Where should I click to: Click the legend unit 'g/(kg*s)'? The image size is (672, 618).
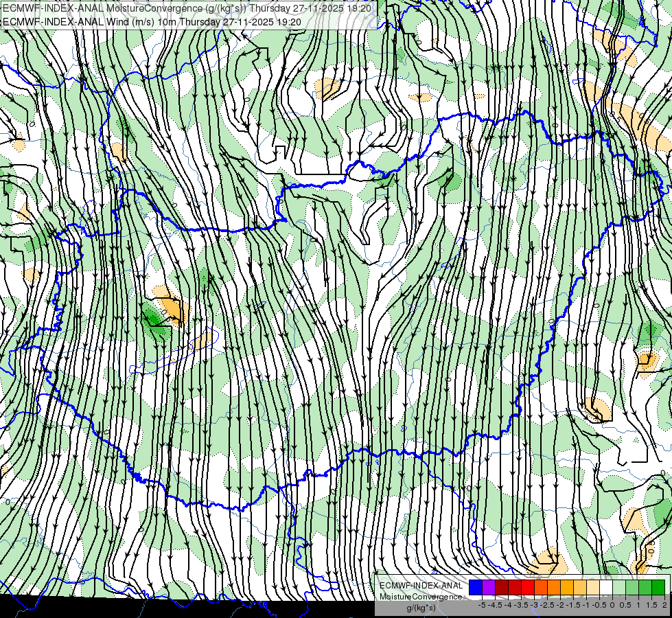(x=421, y=608)
